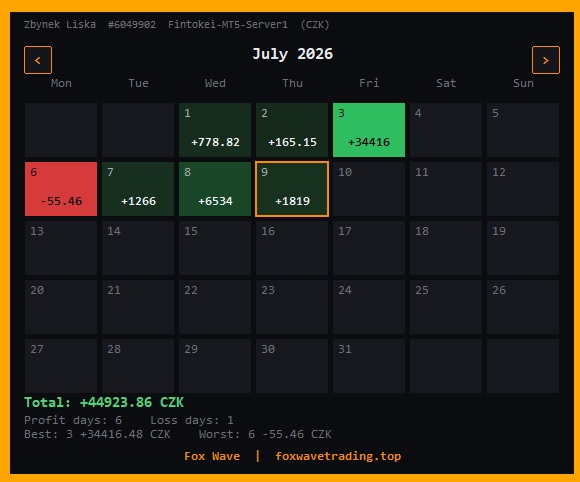Image resolution: width=580 pixels, height=482 pixels.
Task: Click the Best: 3 +34416.48 CZK text
Action: [97, 434]
